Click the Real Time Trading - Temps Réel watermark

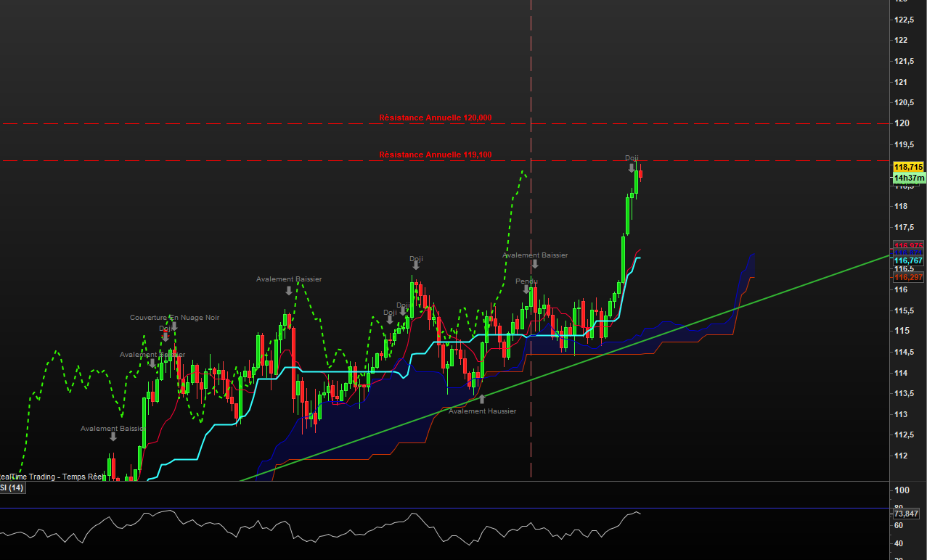click(x=51, y=477)
